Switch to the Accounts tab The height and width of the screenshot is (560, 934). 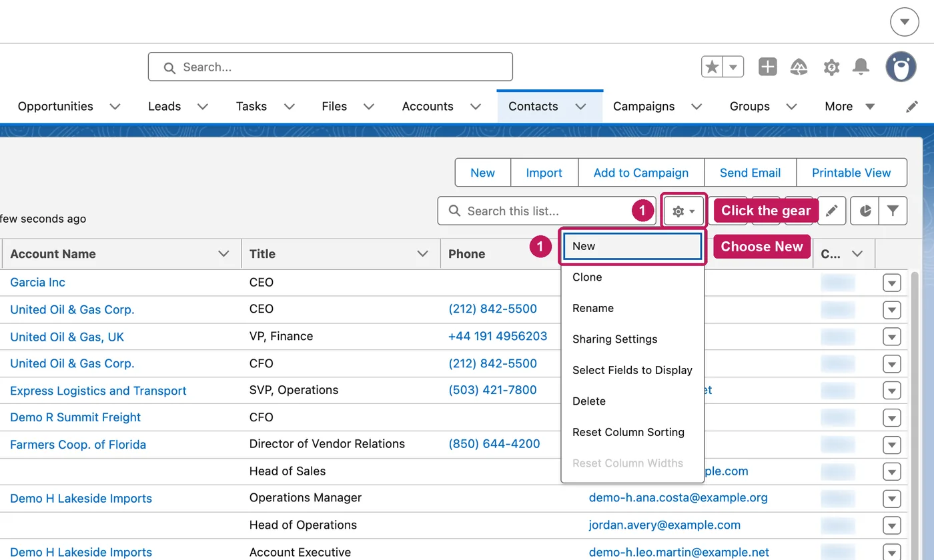tap(428, 107)
